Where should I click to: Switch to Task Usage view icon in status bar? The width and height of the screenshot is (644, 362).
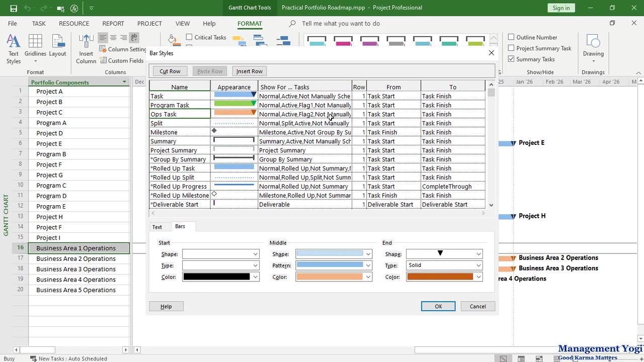[x=521, y=358]
